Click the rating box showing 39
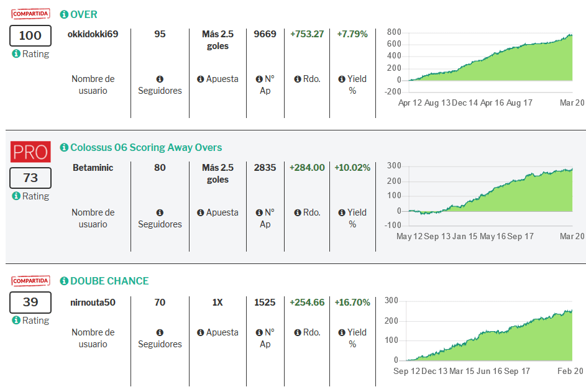The height and width of the screenshot is (392, 586). coord(30,303)
